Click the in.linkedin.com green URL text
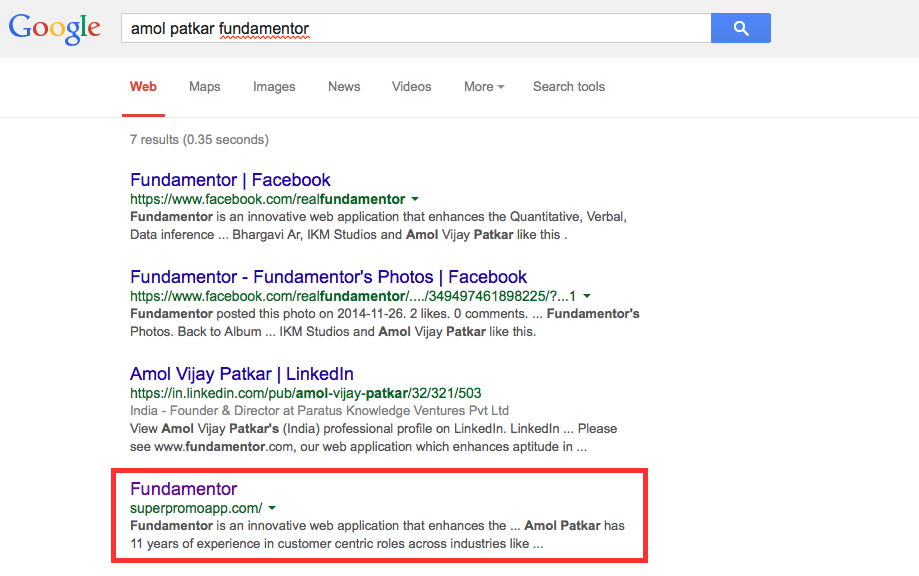Screen dimensions: 919x576 pyautogui.click(x=305, y=393)
